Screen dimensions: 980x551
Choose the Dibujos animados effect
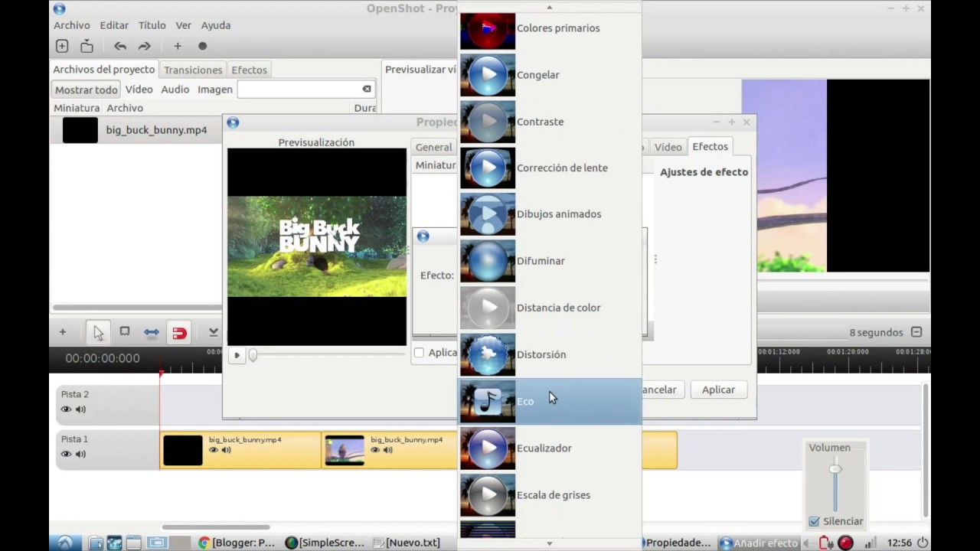[550, 214]
